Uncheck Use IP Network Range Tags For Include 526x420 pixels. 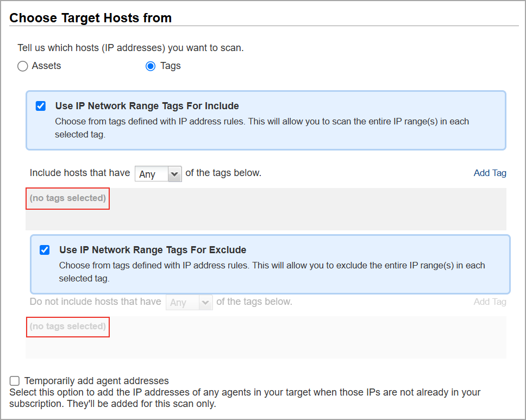click(x=40, y=105)
